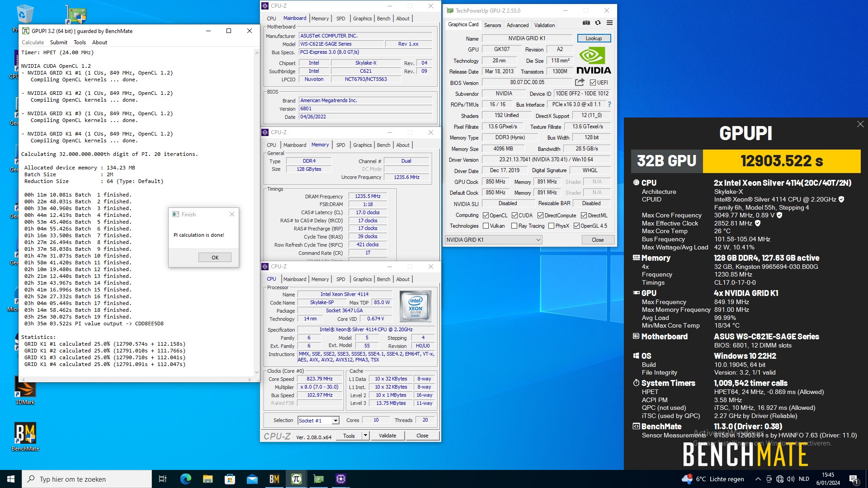
Task: Switch to BenchMate on the taskbar
Action: coord(274,479)
